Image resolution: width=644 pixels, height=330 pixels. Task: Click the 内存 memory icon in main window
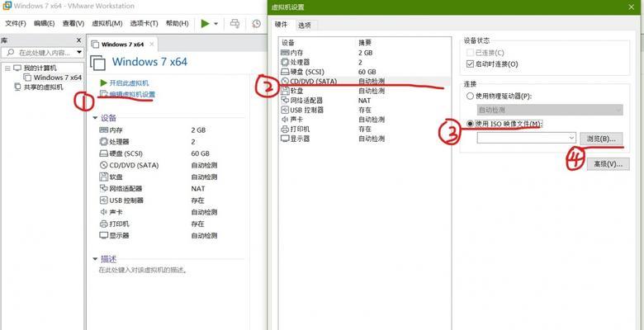click(x=103, y=130)
